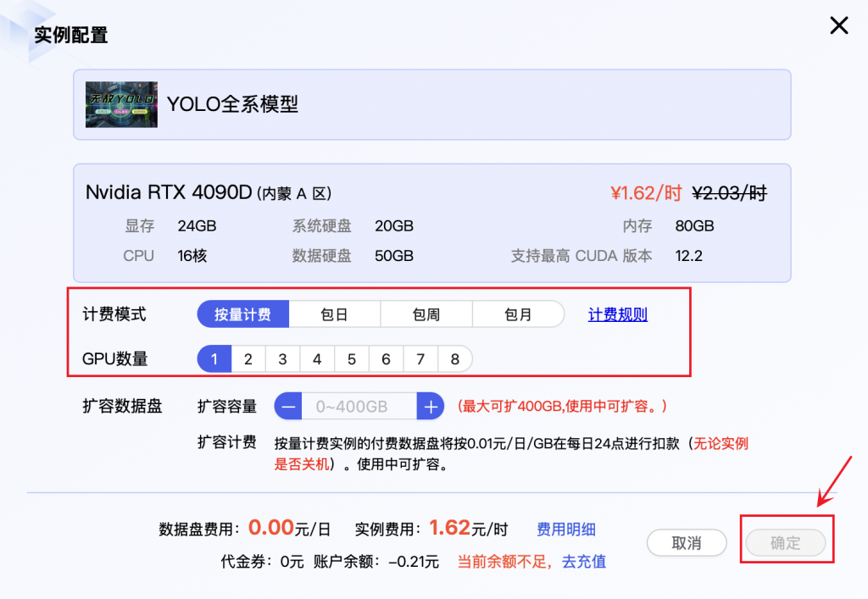The height and width of the screenshot is (599, 868).
Task: Click the 确定 button
Action: coord(786,542)
